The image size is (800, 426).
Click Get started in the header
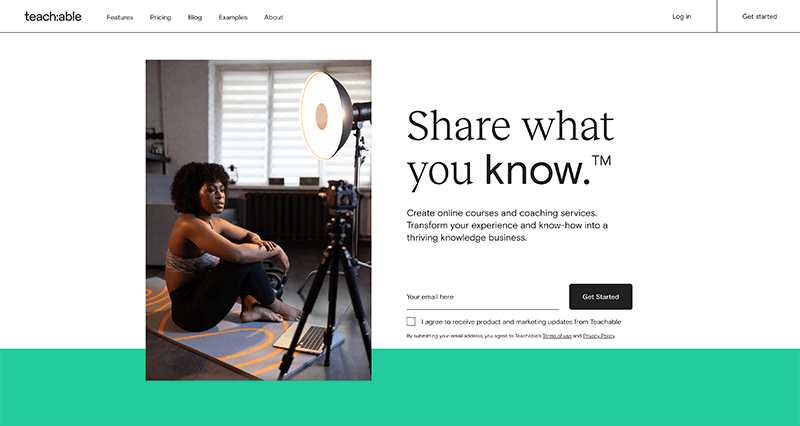tap(759, 16)
